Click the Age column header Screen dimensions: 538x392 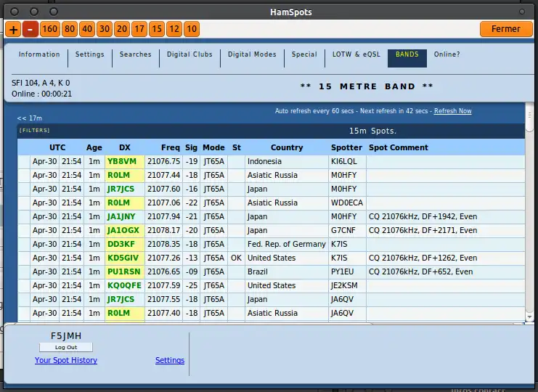click(94, 148)
